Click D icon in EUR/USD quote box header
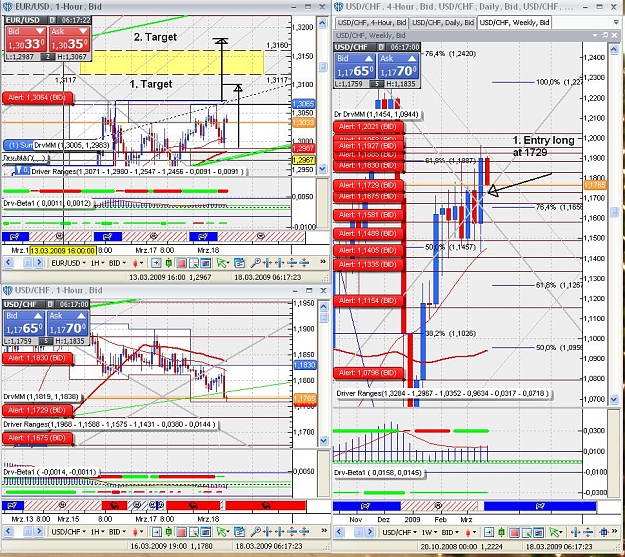 [53, 20]
